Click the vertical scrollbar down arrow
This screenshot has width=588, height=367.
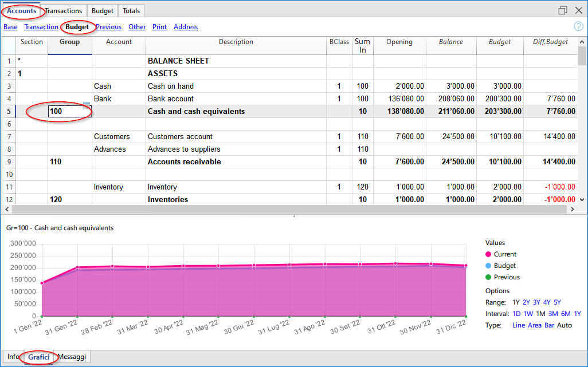point(583,199)
